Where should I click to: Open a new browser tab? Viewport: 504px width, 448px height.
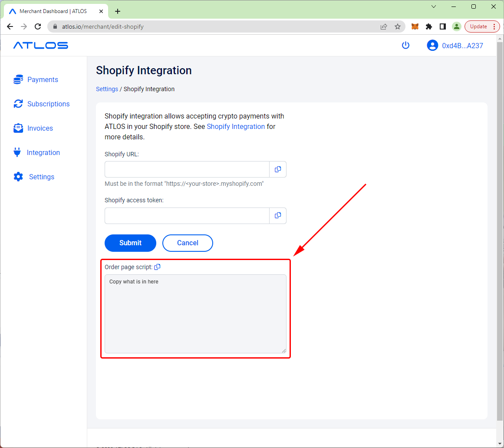pos(118,11)
